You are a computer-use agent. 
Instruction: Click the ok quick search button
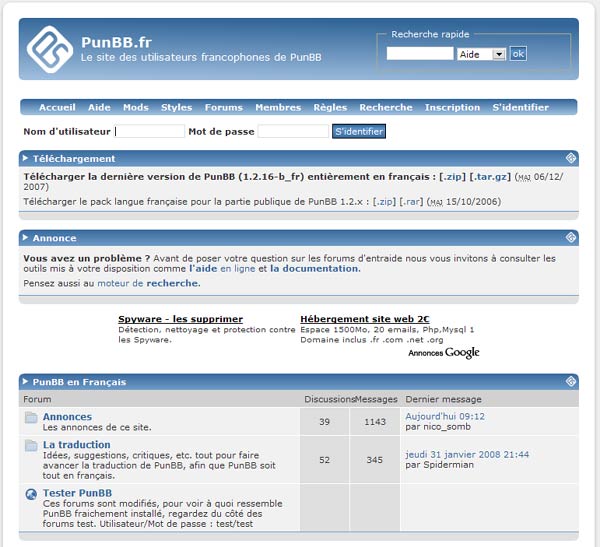(x=518, y=54)
